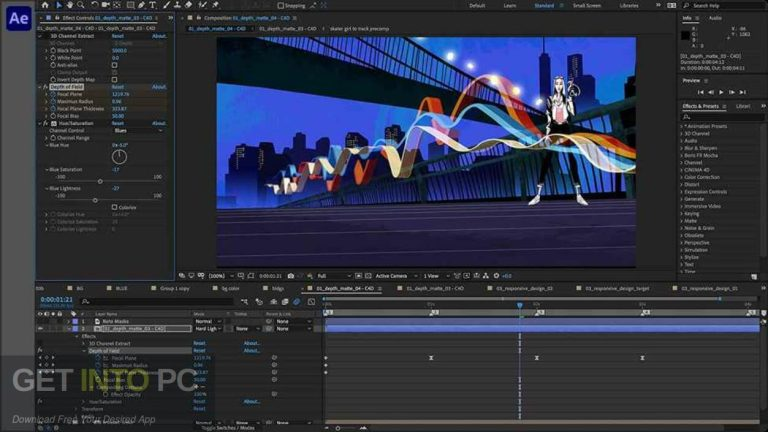Screen dimensions: 768x432
Task: Open the Full resolution dropdown
Action: pyautogui.click(x=334, y=276)
